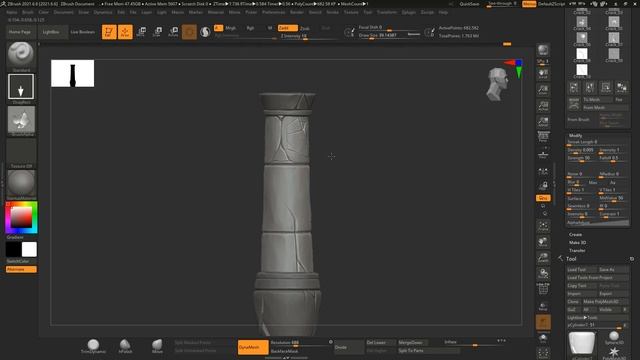This screenshot has height=360, width=640.
Task: Toggle Draw mode button
Action: [x=125, y=32]
